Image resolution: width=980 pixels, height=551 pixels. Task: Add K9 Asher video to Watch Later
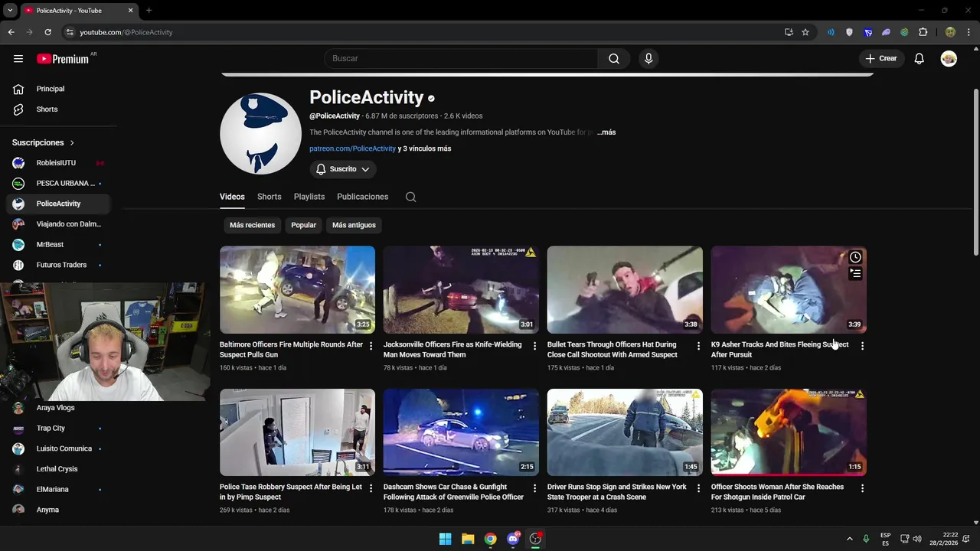(855, 257)
